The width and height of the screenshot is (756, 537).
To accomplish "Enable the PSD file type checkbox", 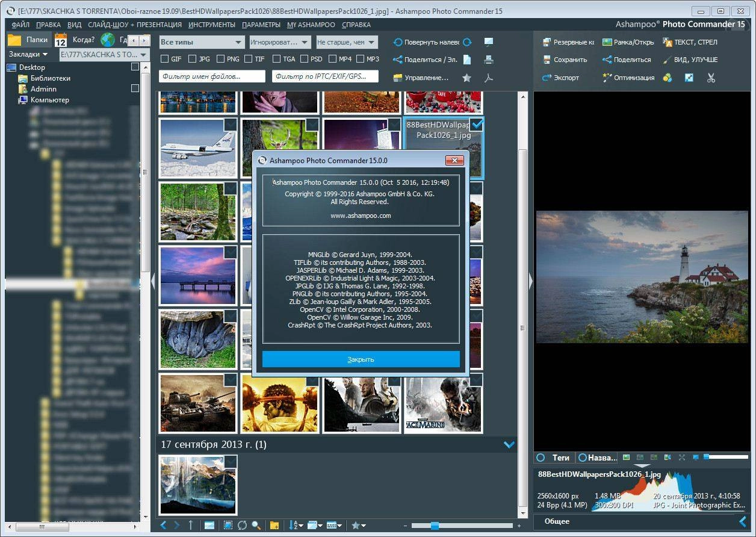I will point(305,59).
